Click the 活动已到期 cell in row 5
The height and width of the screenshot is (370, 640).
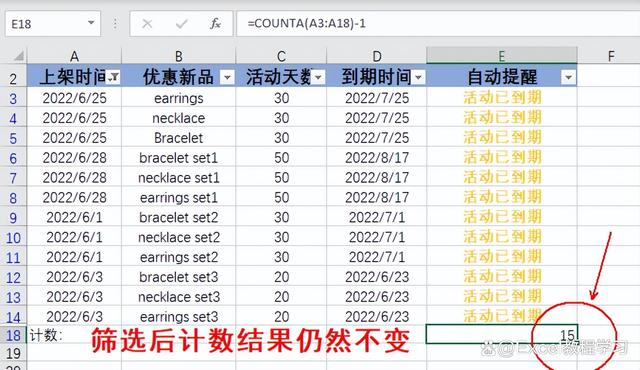502,138
